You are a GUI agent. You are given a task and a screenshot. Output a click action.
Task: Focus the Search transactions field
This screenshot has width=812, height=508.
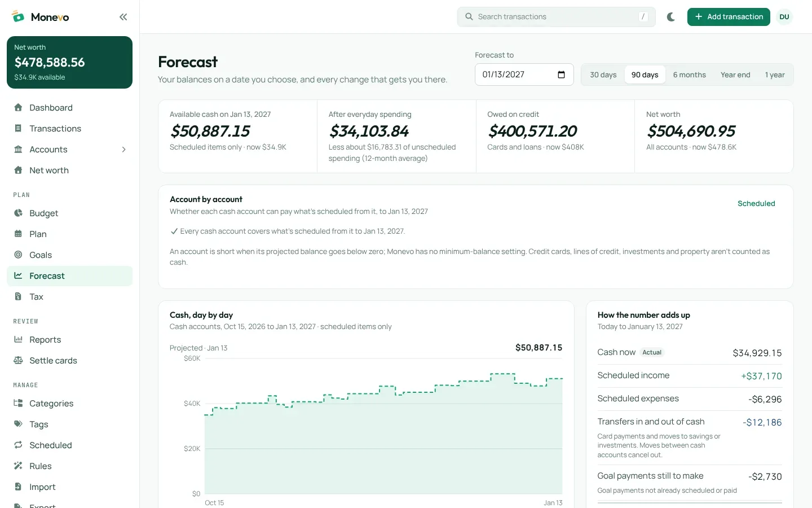tap(556, 17)
